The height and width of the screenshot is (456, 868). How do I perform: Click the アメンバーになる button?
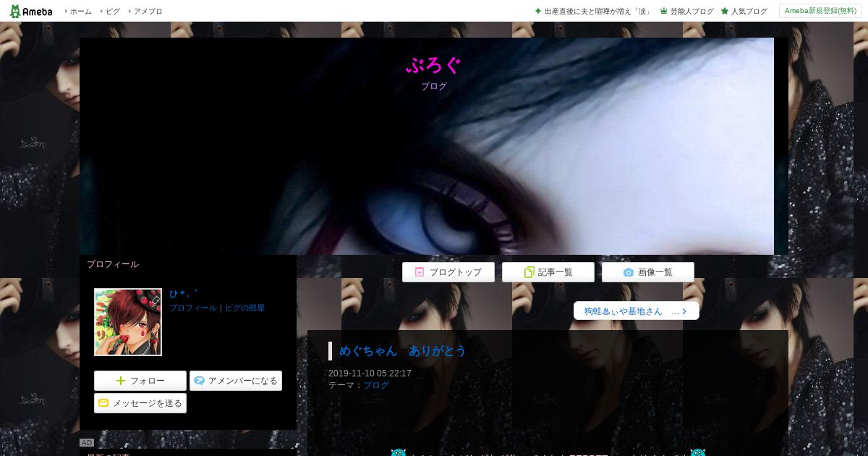tap(236, 381)
